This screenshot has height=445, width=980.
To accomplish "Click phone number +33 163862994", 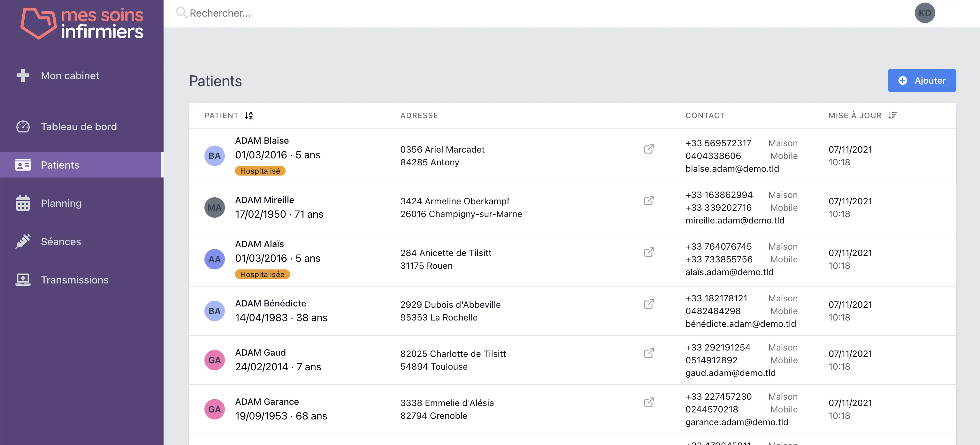I will (719, 195).
